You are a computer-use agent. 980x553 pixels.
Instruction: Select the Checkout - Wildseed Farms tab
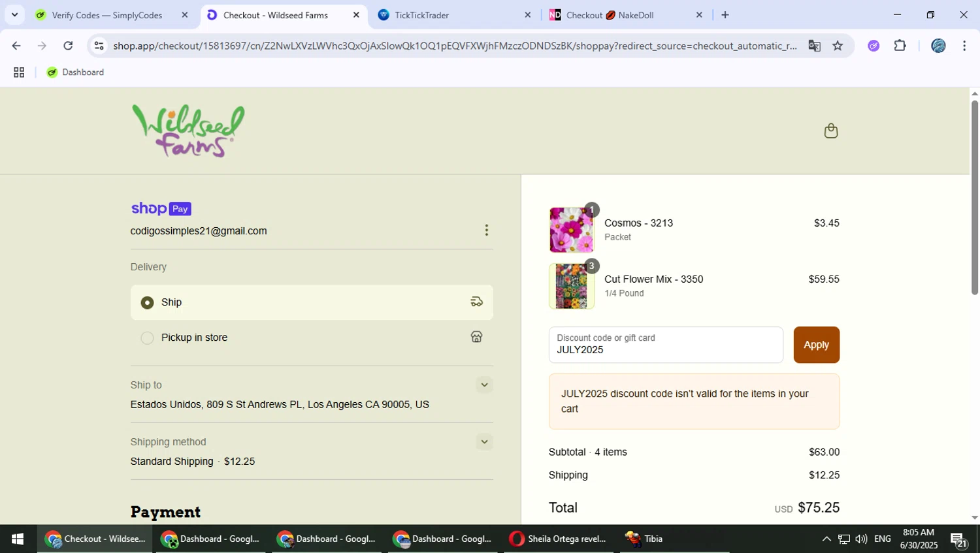coord(275,15)
